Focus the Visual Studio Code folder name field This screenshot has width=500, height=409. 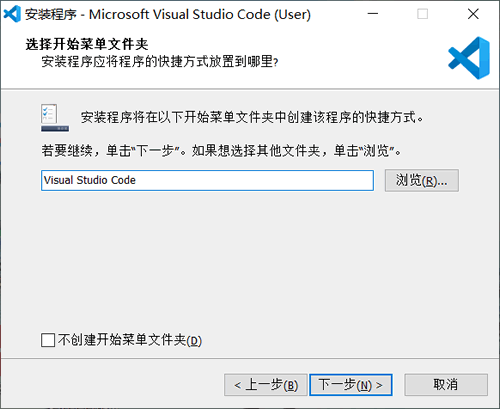pyautogui.click(x=207, y=180)
